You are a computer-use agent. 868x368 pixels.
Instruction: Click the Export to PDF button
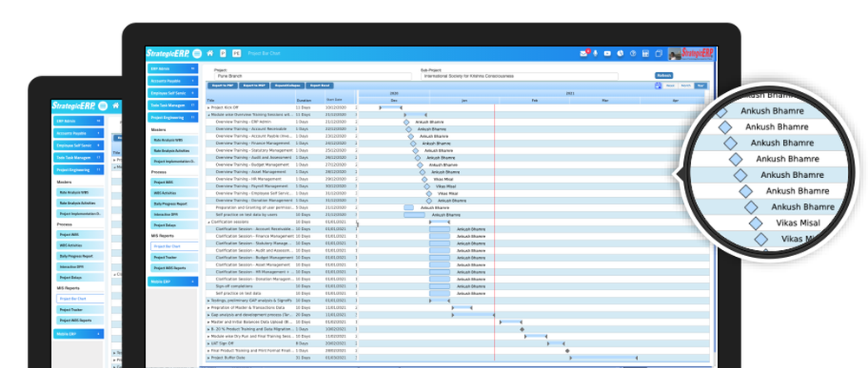point(222,86)
